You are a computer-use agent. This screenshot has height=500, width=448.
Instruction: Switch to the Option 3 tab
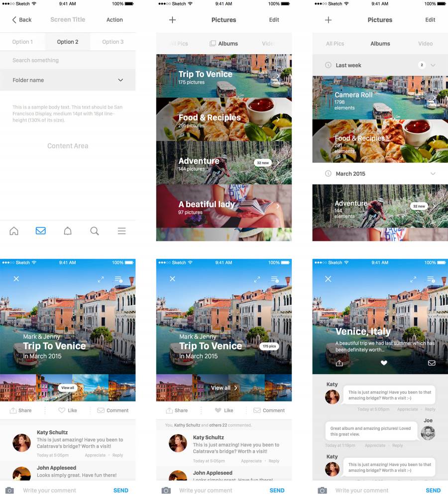113,42
